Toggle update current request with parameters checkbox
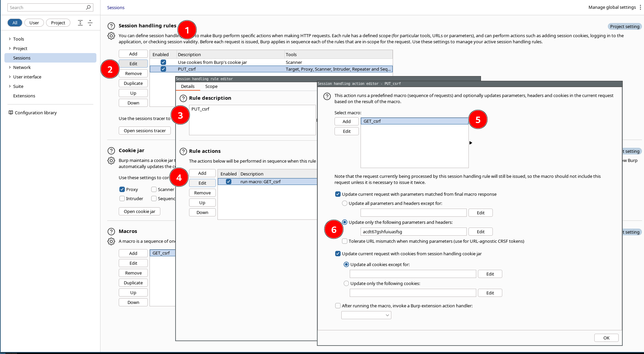Image resolution: width=644 pixels, height=354 pixels. point(338,194)
